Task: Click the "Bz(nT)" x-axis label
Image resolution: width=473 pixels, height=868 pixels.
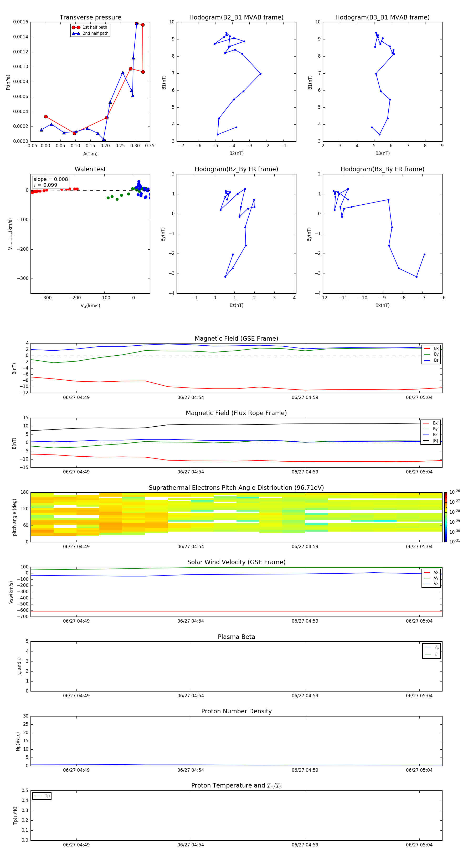Action: [x=236, y=305]
